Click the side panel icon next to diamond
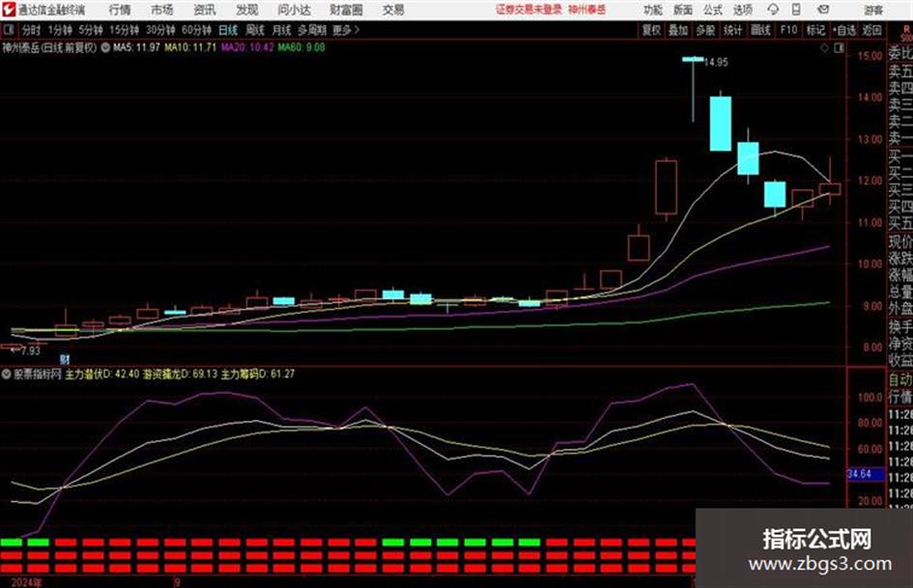This screenshot has width=913, height=588. tap(839, 48)
